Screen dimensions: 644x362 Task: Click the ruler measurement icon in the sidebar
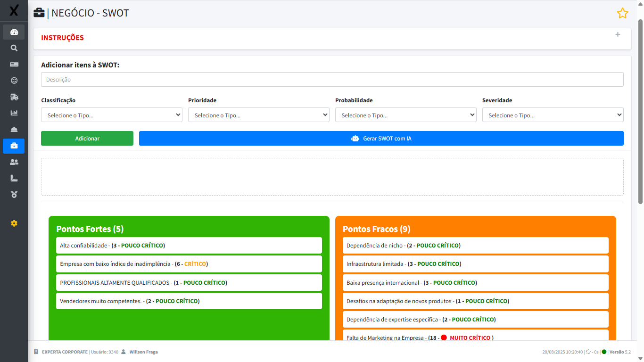[x=13, y=178]
